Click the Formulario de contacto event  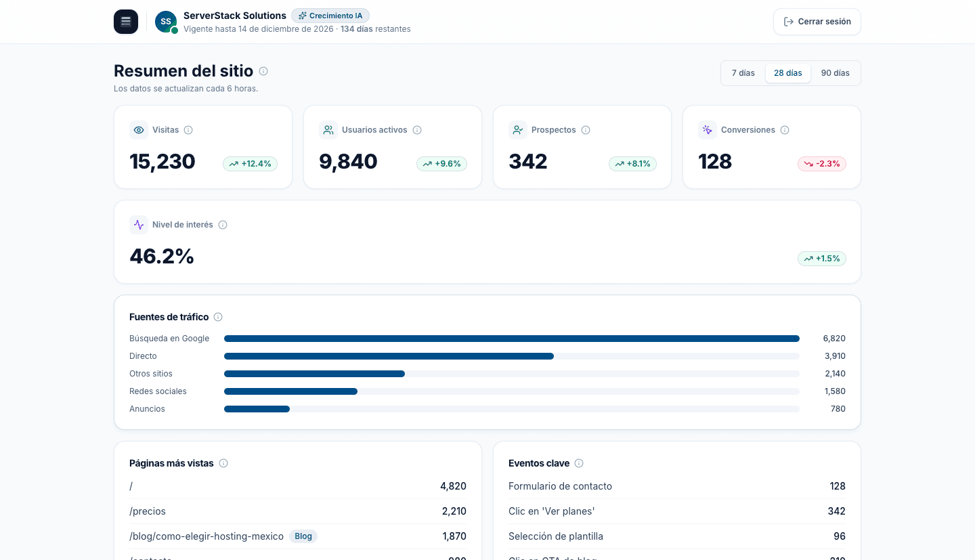click(x=677, y=486)
